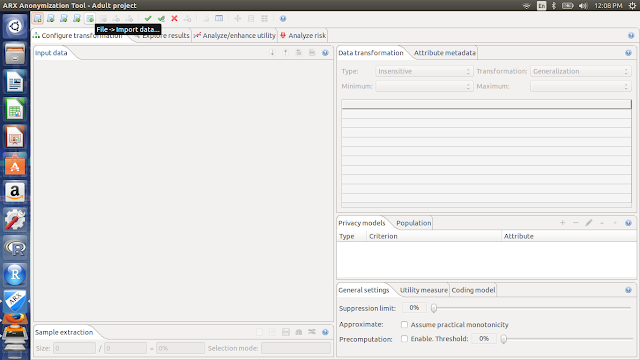Click the greyed icon right of Import data
The height and width of the screenshot is (360, 640).
coord(103,18)
